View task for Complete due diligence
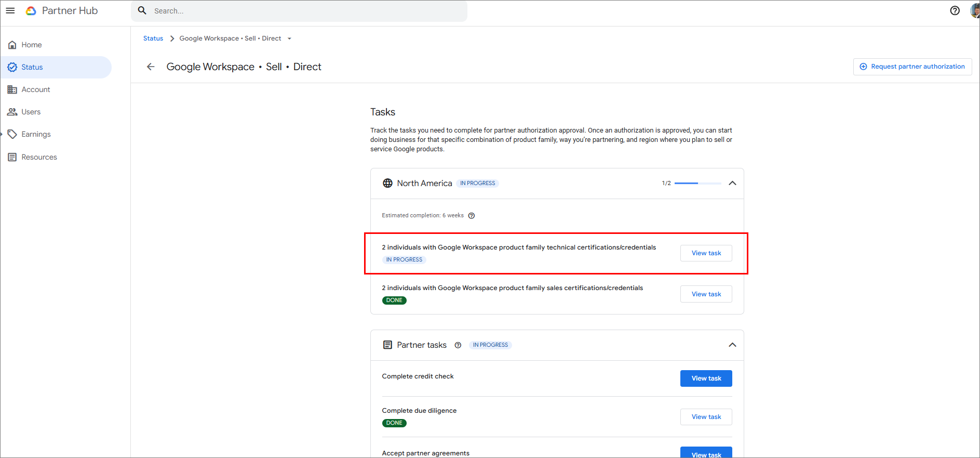980x458 pixels. [706, 417]
